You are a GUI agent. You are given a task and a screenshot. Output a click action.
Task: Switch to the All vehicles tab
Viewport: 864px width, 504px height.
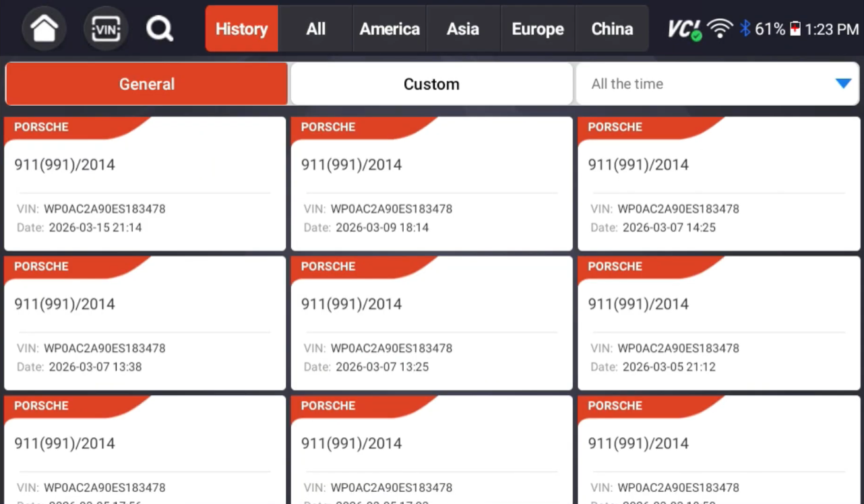[315, 29]
